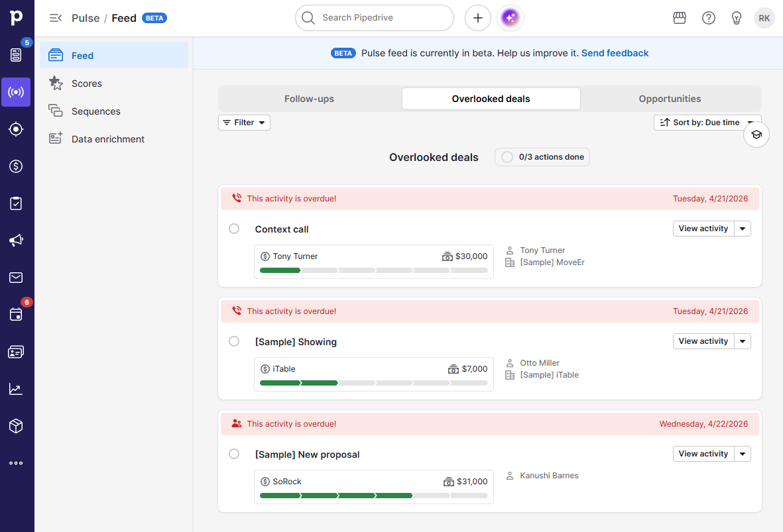This screenshot has height=532, width=783.
Task: Mark the Context call activity as done
Action: tap(234, 228)
